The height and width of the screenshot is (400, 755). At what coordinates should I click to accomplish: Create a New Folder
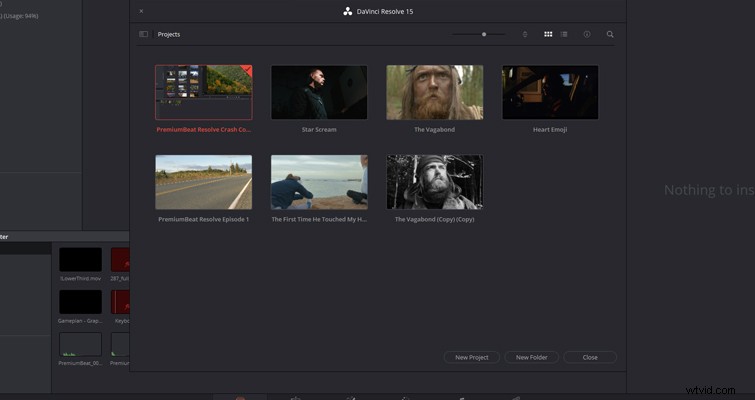[532, 357]
